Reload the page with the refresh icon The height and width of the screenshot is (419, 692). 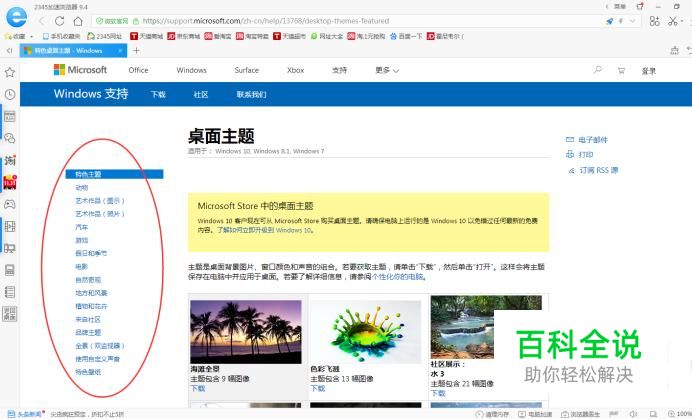(60, 21)
